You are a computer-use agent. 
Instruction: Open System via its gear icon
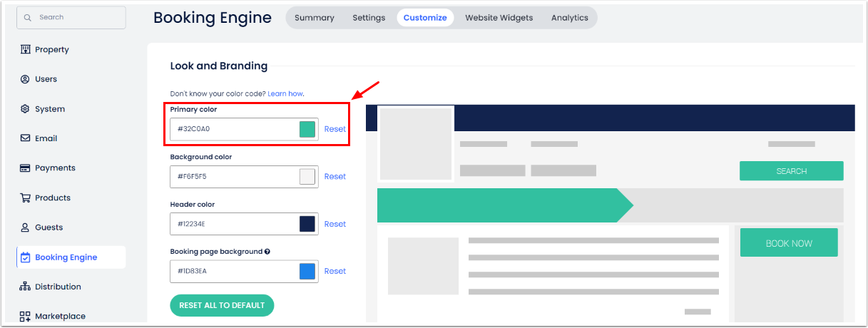point(26,109)
